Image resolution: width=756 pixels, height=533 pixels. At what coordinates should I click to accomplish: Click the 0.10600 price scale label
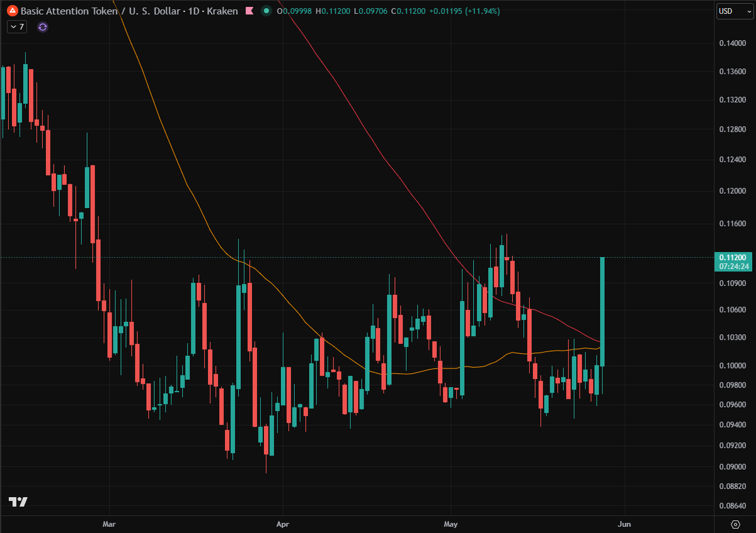[x=732, y=310]
